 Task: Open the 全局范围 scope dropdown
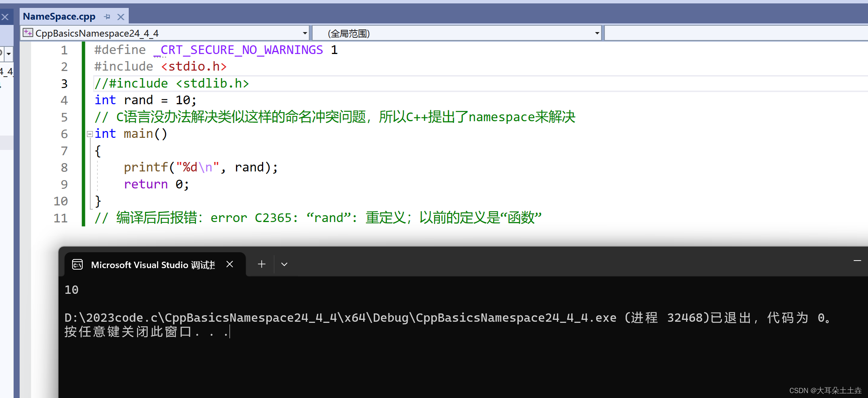tap(597, 33)
